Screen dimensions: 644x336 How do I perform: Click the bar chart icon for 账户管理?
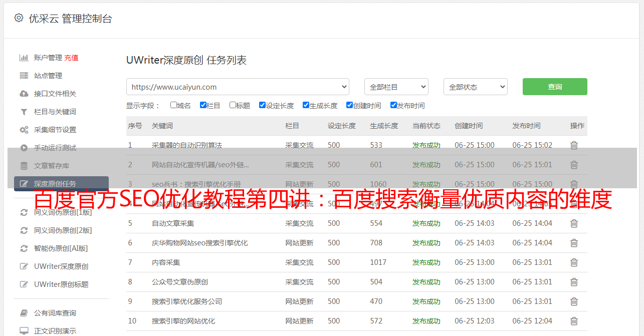pyautogui.click(x=24, y=58)
